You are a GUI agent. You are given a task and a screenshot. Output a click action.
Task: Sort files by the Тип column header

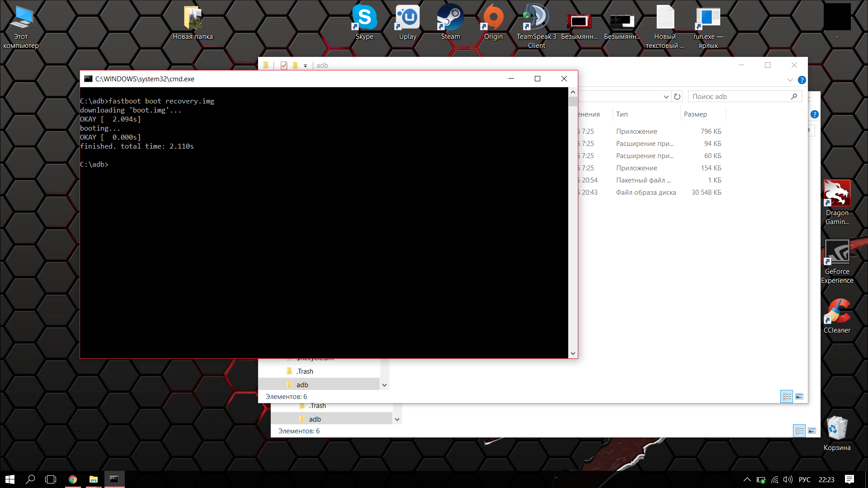pos(622,114)
